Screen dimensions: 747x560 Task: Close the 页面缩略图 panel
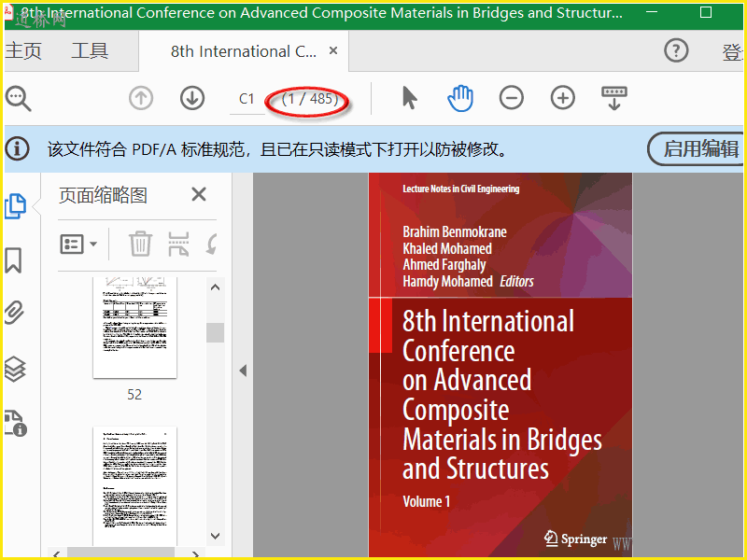199,194
